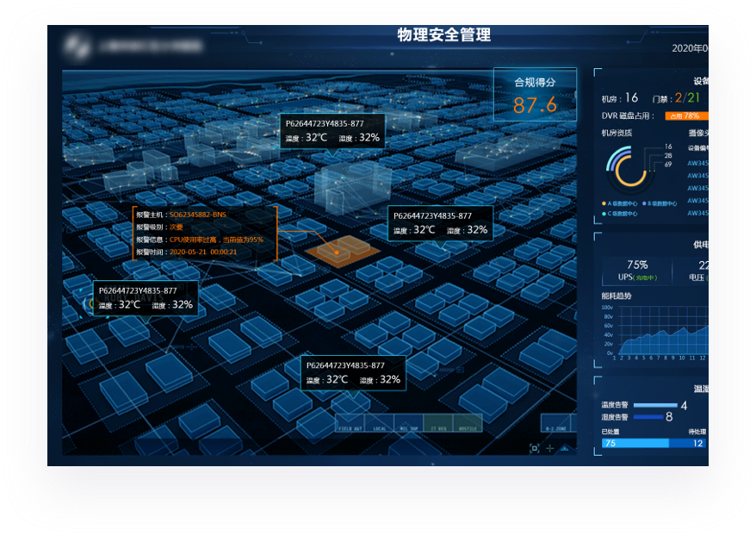Select the LOCAL tab
This screenshot has height=536, width=756.
pos(379,426)
